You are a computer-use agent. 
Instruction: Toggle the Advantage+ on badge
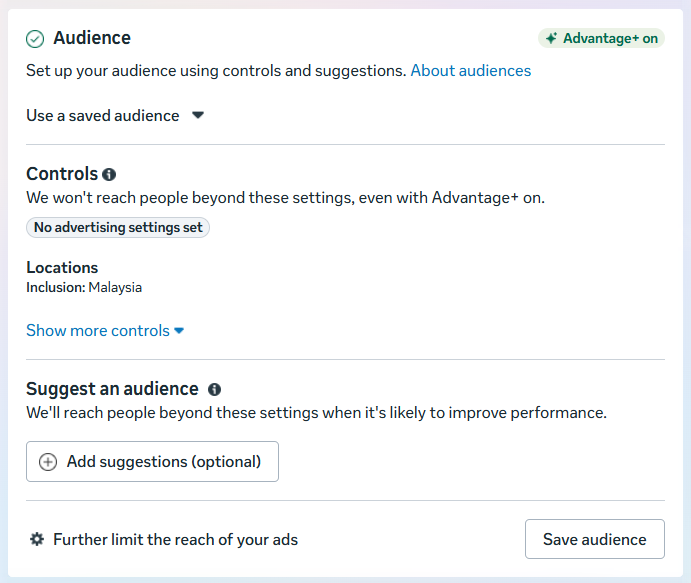pyautogui.click(x=601, y=39)
